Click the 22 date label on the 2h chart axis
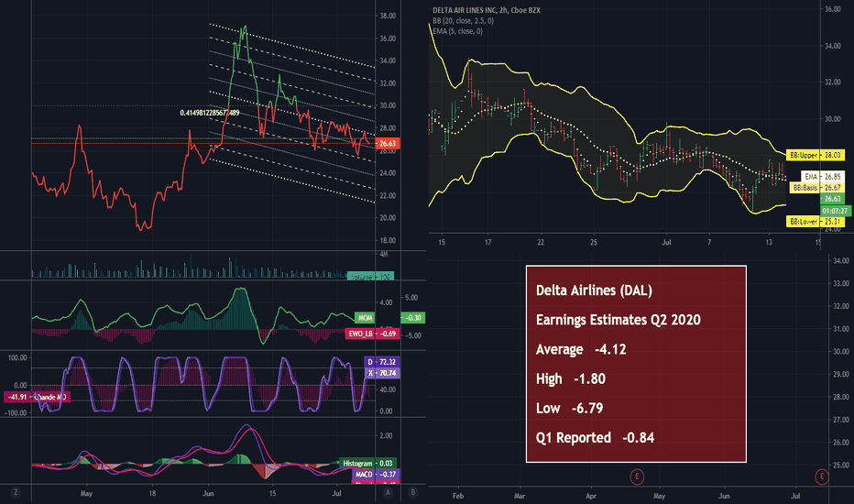The height and width of the screenshot is (504, 854). click(x=541, y=243)
